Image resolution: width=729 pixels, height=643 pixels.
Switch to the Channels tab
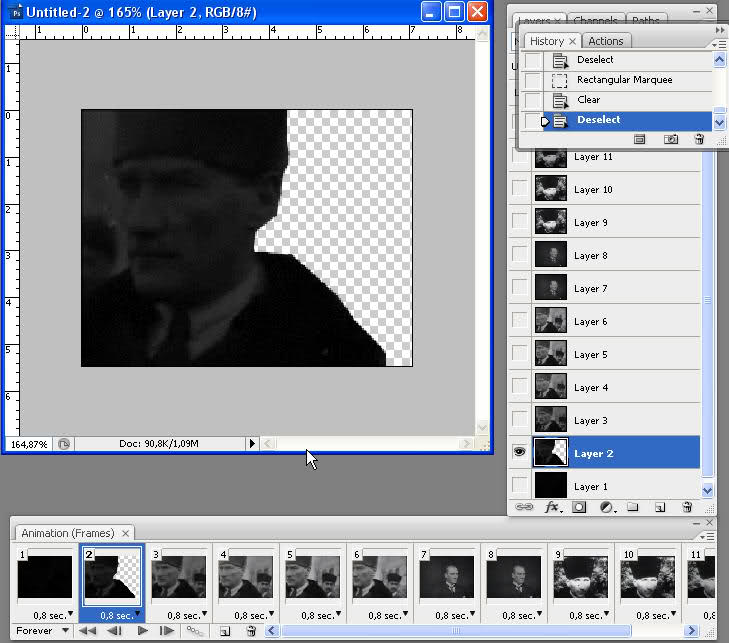598,20
